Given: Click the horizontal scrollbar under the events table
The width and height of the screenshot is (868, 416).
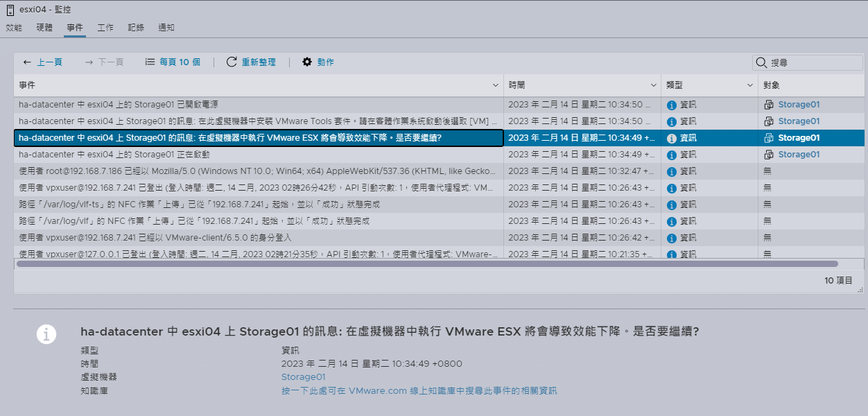Looking at the screenshot, I should coord(427,264).
